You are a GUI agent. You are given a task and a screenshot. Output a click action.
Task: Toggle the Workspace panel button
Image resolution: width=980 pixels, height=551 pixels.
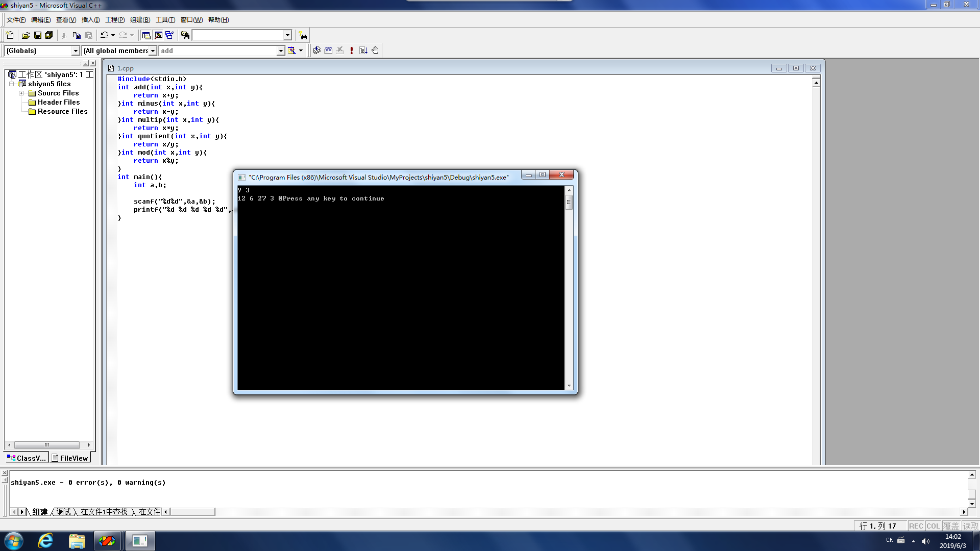146,35
